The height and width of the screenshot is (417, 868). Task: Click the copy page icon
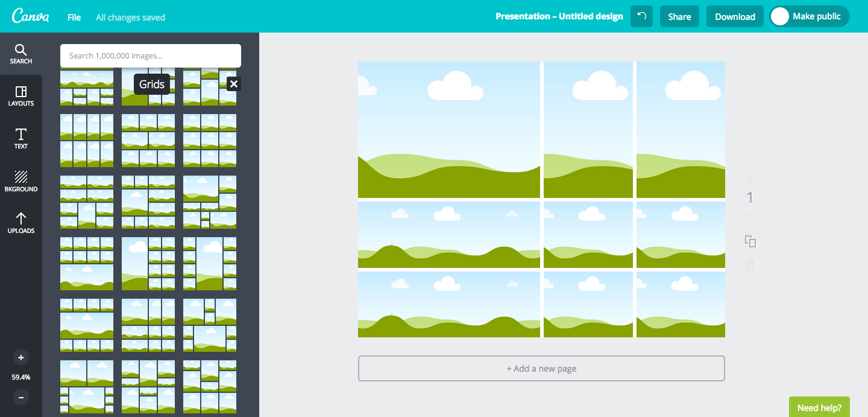pyautogui.click(x=750, y=241)
